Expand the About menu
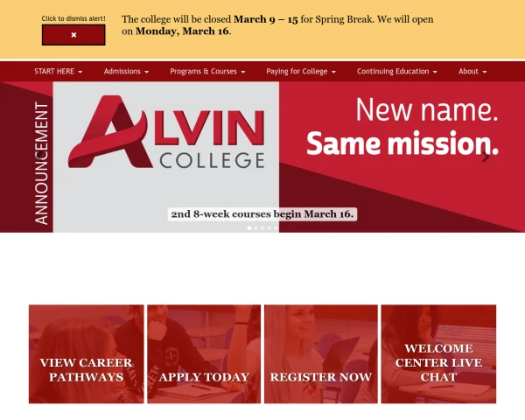The height and width of the screenshot is (420, 525). point(472,72)
